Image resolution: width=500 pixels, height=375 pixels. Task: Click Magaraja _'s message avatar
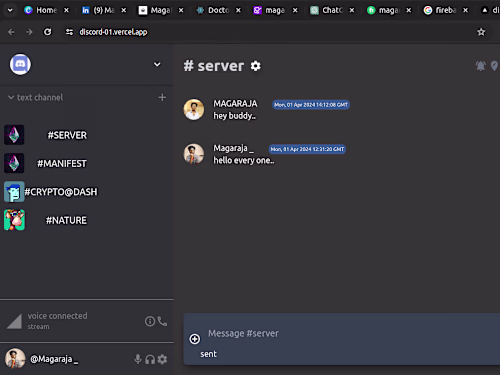tap(194, 154)
